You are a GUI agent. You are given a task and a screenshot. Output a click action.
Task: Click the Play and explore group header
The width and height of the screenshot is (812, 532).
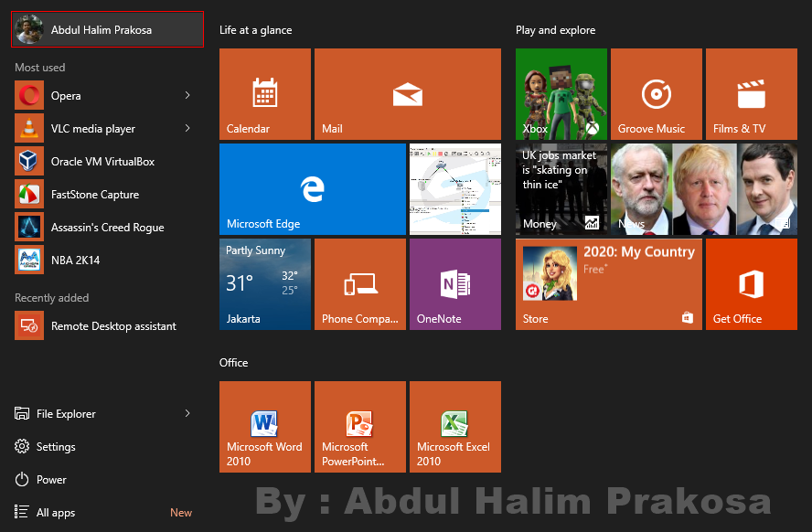556,30
